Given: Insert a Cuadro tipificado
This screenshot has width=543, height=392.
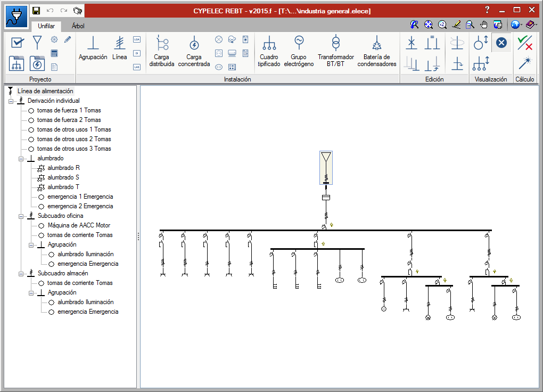Looking at the screenshot, I should (x=269, y=51).
